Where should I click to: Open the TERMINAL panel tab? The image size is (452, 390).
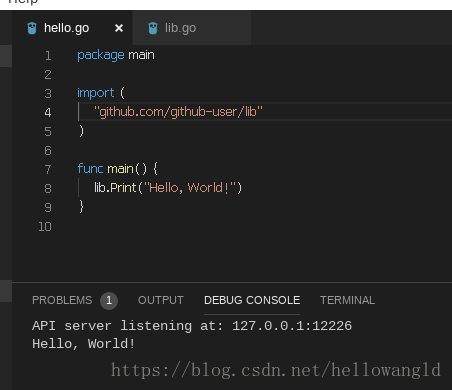click(x=347, y=300)
